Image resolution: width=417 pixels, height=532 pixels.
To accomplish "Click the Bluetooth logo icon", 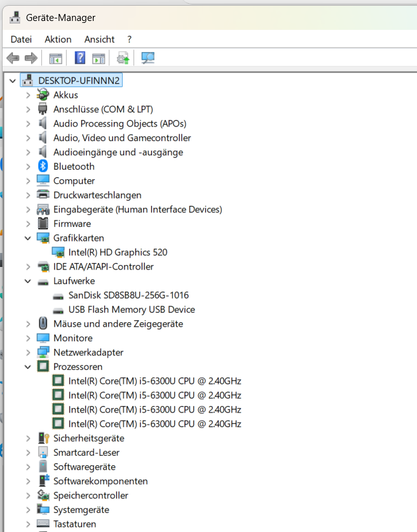I will pyautogui.click(x=43, y=166).
